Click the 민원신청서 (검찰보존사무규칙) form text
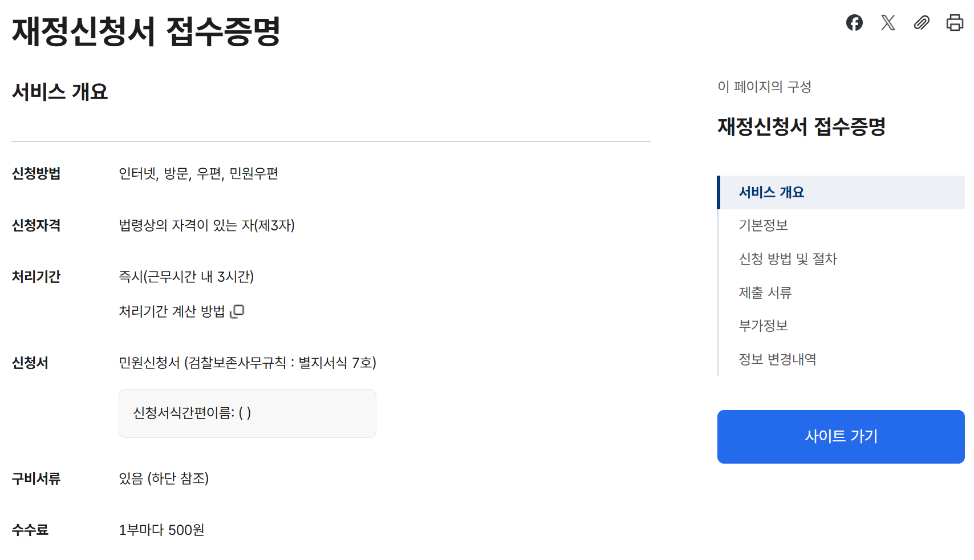The image size is (974, 560). coord(247,363)
